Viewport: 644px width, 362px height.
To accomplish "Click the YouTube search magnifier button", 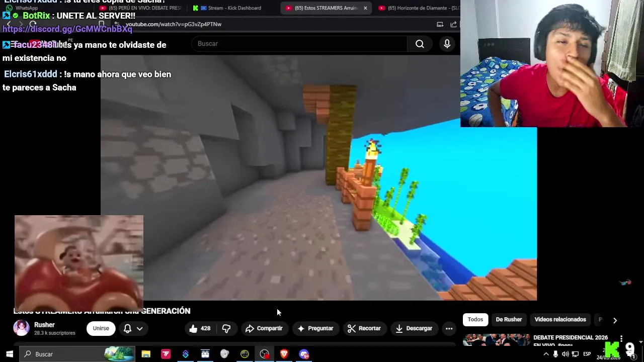I will 420,44.
